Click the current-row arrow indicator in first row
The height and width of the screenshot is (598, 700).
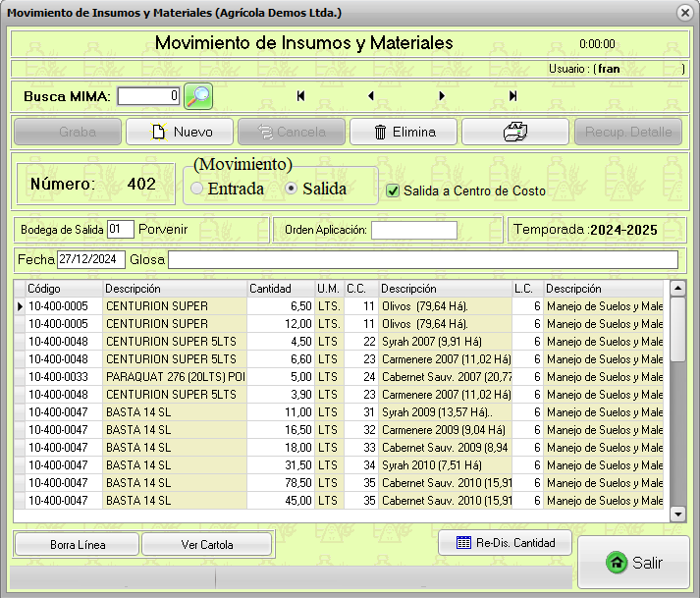pos(20,306)
